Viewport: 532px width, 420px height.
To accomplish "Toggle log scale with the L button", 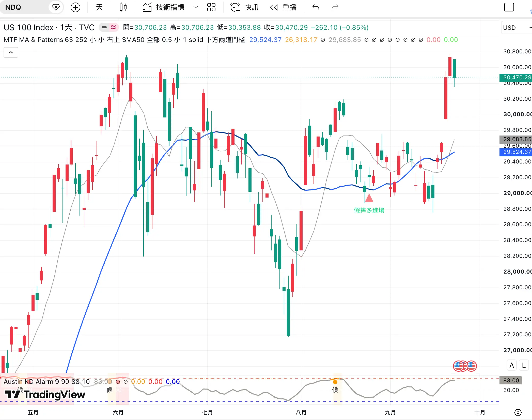I will click(524, 365).
